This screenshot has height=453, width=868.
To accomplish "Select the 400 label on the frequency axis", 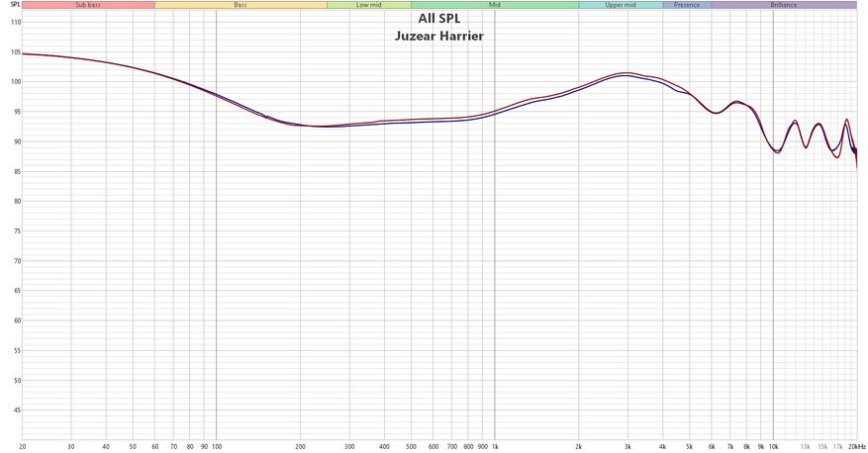I will (384, 446).
